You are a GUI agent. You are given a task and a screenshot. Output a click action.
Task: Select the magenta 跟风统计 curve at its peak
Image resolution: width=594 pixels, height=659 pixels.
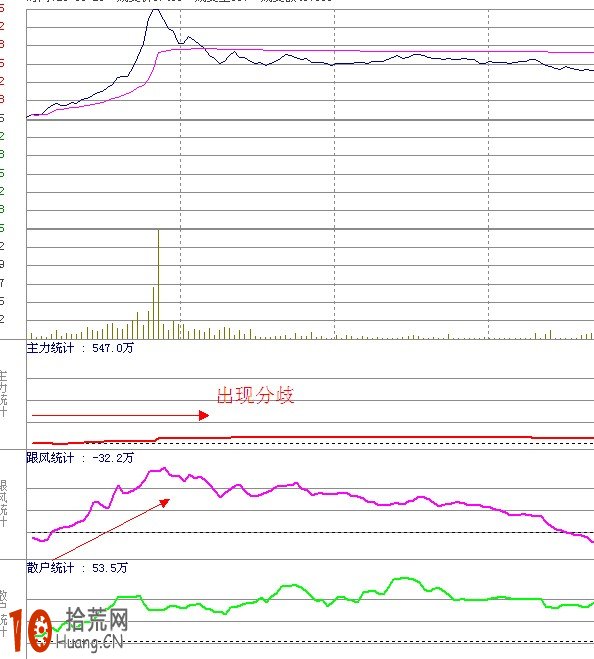pos(164,468)
